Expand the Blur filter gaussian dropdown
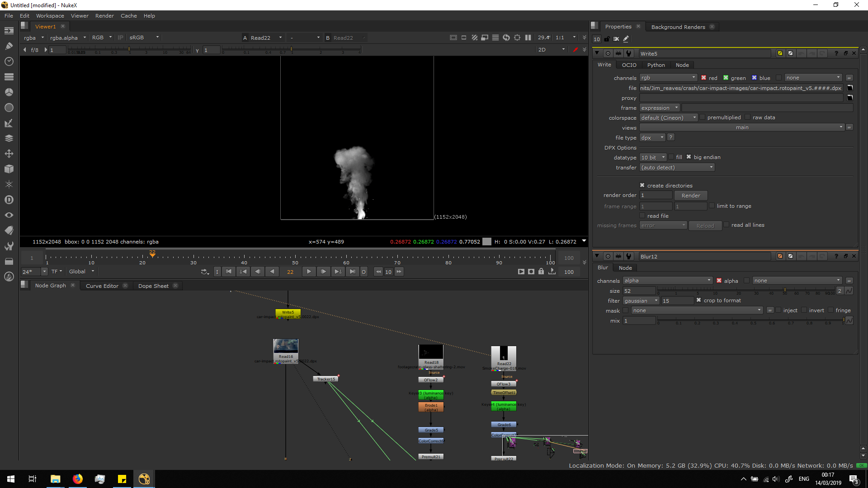The width and height of the screenshot is (868, 488). 641,301
